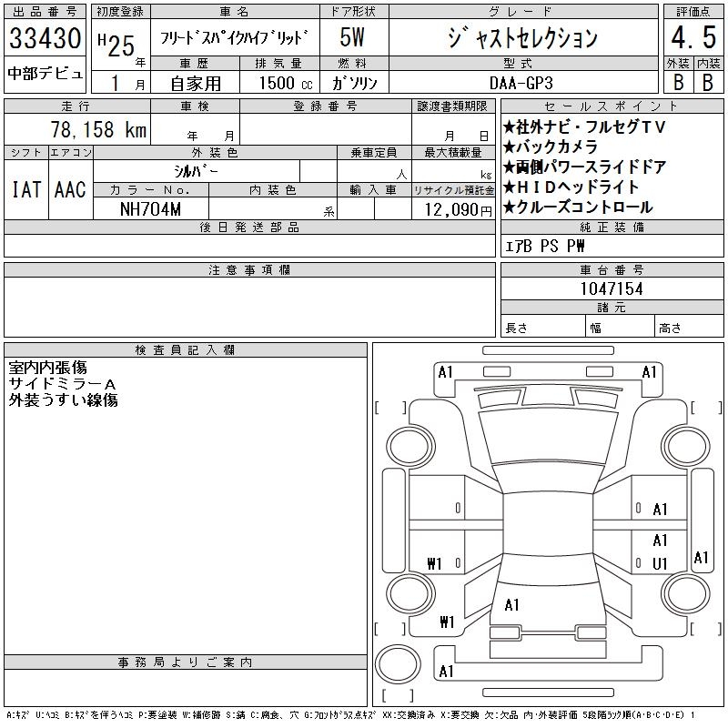Viewport: 728px width, 728px height.
Task: Select the 中部デビュー label
Action: pyautogui.click(x=45, y=74)
